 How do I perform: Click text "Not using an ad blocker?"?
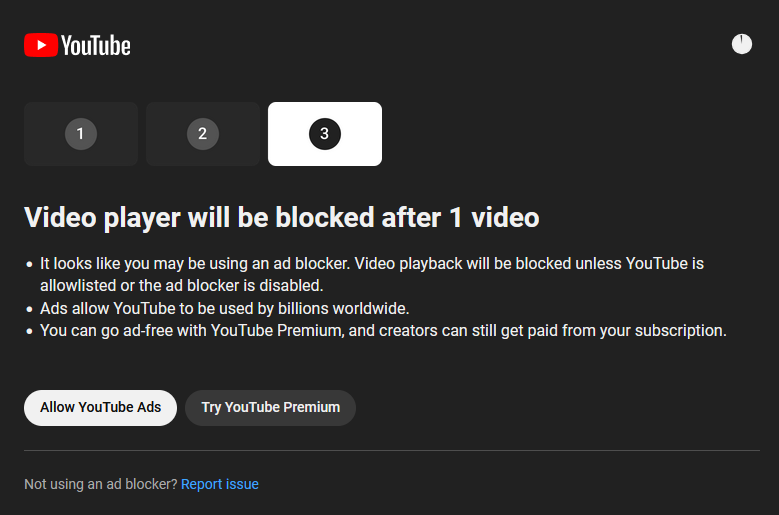click(x=101, y=484)
